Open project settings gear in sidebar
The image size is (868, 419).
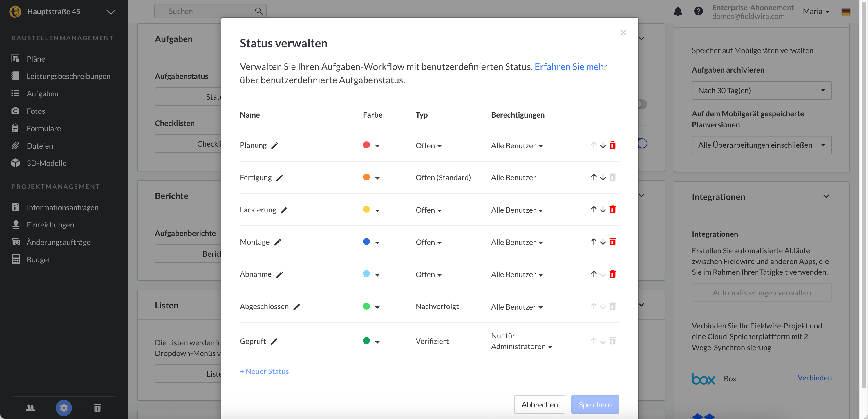[63, 408]
